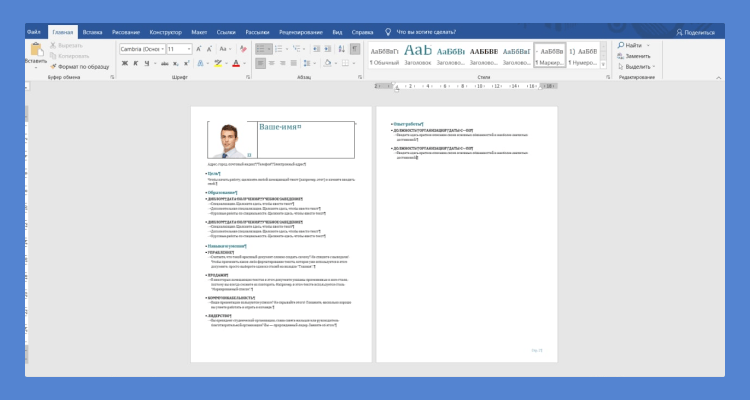The image size is (750, 400).
Task: Click the Заменить (Replace) button
Action: click(x=636, y=56)
